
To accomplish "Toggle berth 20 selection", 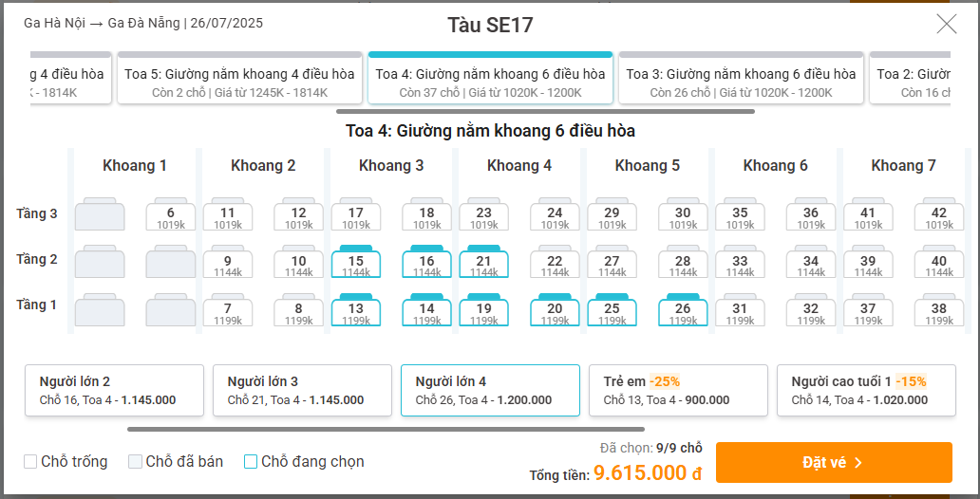I will pos(555,310).
